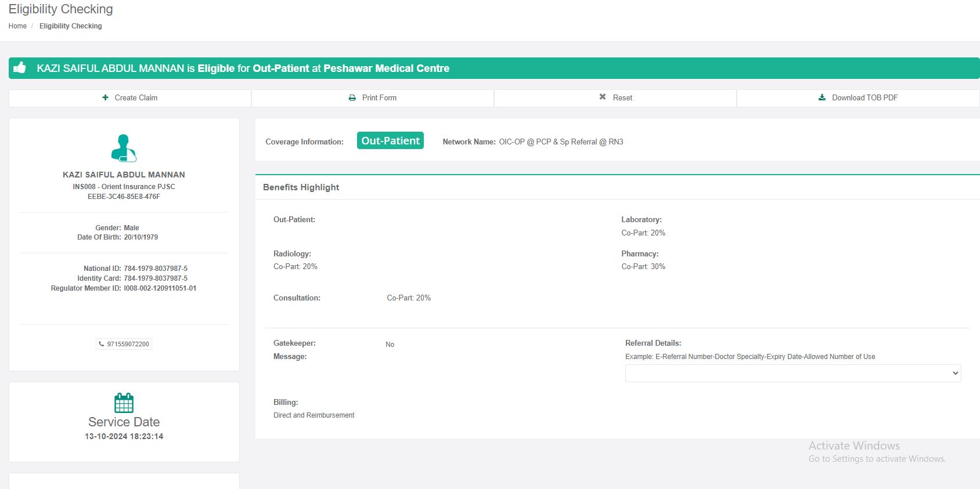Click the X icon beside Reset
This screenshot has width=980, height=489.
click(x=603, y=97)
